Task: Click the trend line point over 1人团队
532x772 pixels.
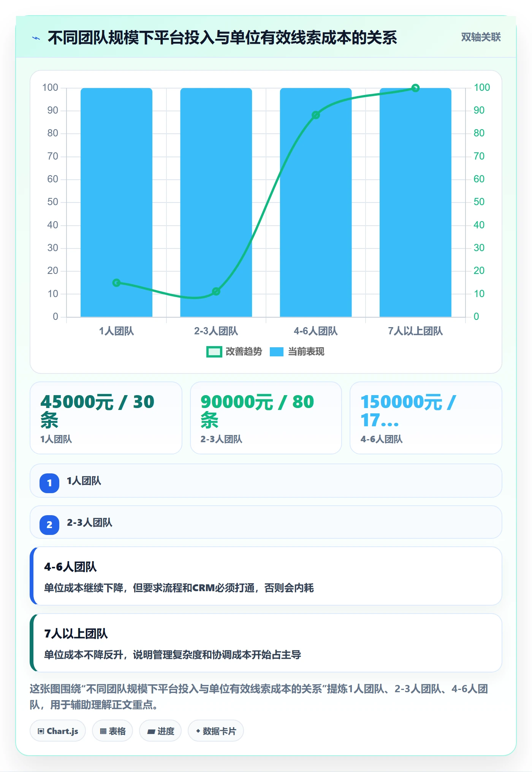Action: (116, 283)
